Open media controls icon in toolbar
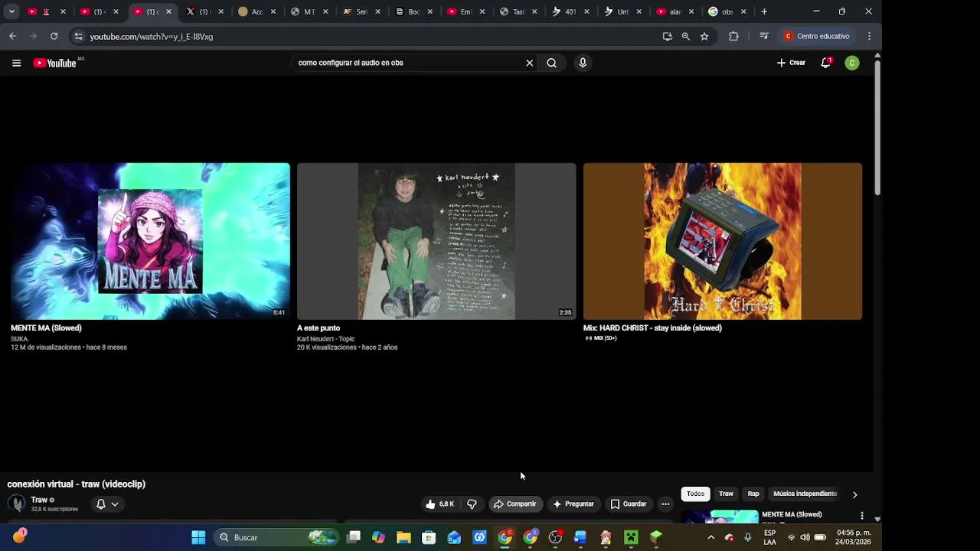This screenshot has width=980, height=551. [763, 36]
